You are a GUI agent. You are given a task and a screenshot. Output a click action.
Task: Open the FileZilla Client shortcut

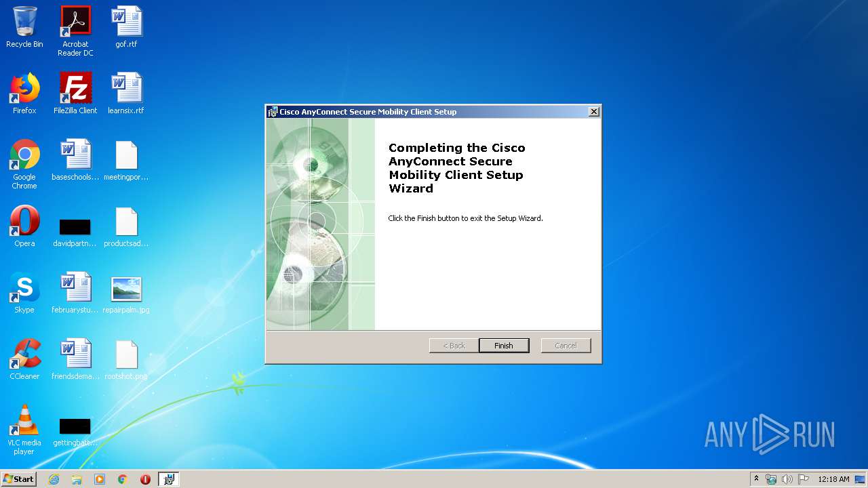click(x=75, y=94)
